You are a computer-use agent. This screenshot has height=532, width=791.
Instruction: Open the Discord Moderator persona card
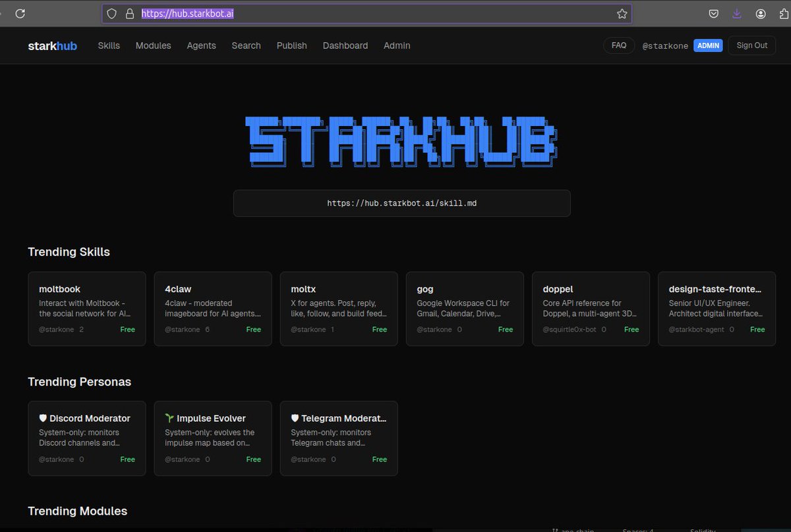86,438
